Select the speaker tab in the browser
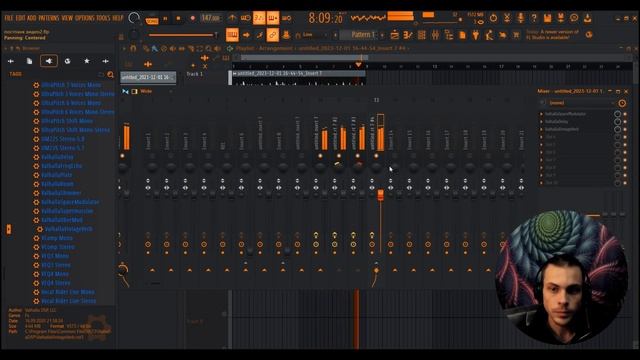640x360 pixels. pyautogui.click(x=49, y=61)
